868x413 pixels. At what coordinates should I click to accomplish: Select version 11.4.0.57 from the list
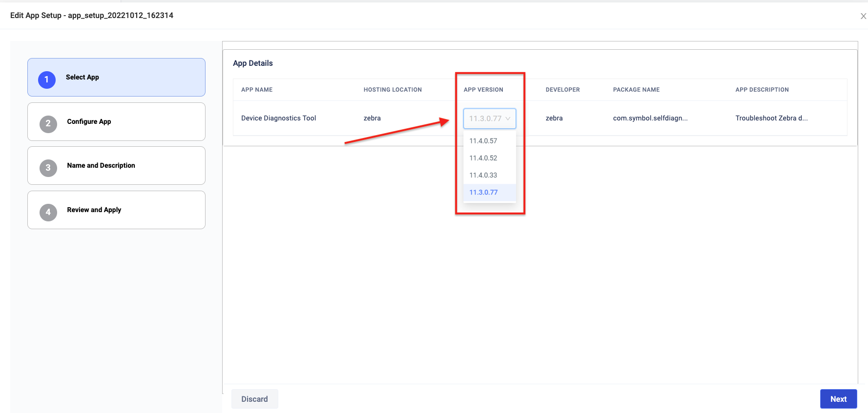point(483,141)
